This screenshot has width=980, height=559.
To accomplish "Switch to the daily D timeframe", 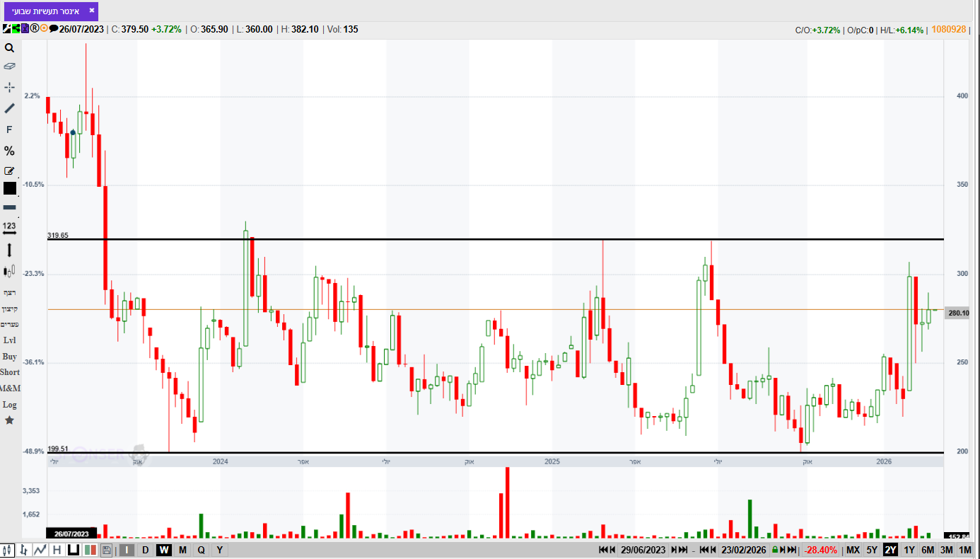I will (x=146, y=550).
